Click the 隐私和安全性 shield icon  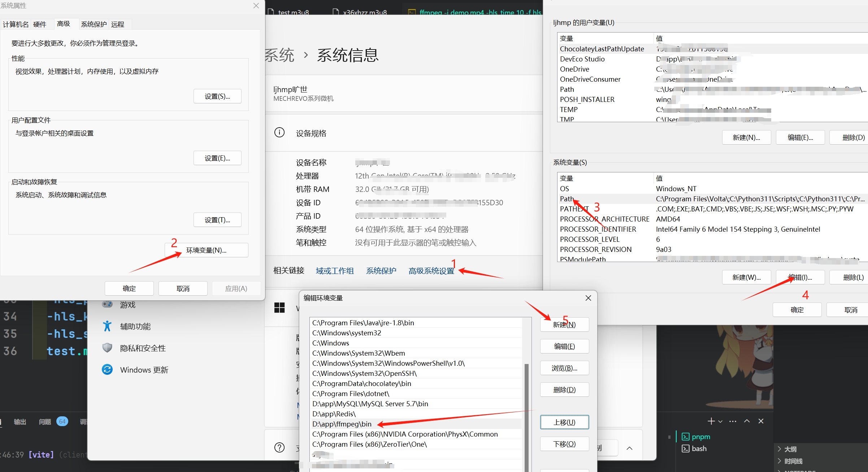(107, 348)
